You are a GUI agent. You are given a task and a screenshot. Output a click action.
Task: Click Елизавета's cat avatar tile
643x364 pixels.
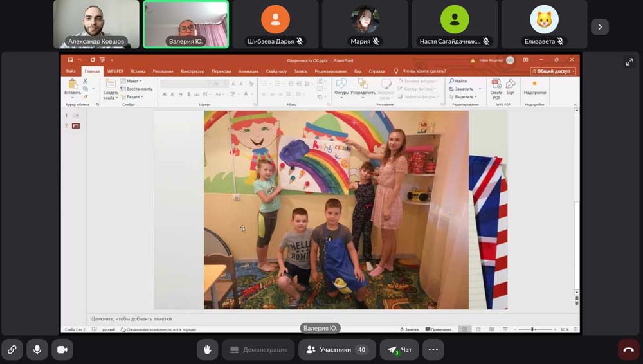click(544, 24)
